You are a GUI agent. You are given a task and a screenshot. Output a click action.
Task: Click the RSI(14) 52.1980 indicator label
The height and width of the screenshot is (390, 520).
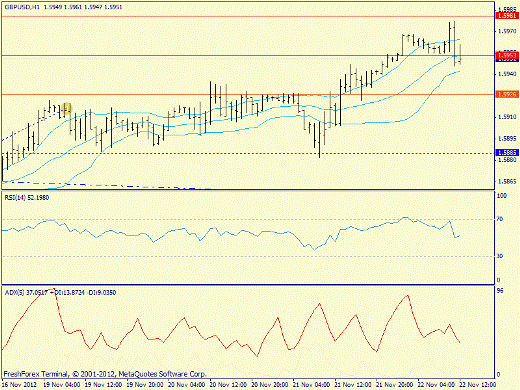point(27,198)
